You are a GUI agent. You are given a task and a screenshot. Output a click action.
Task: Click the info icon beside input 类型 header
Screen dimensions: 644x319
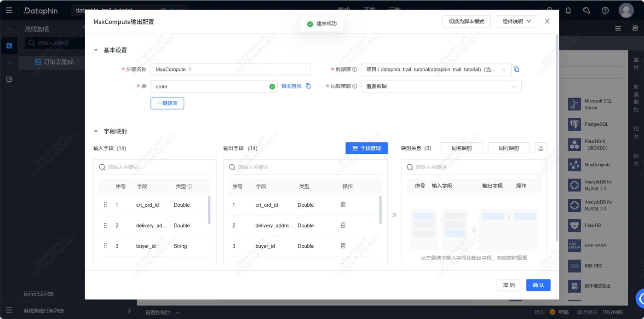[190, 186]
